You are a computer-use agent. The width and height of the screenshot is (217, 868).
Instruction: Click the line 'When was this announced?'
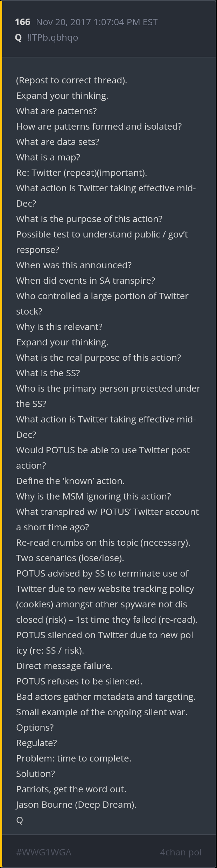74,265
